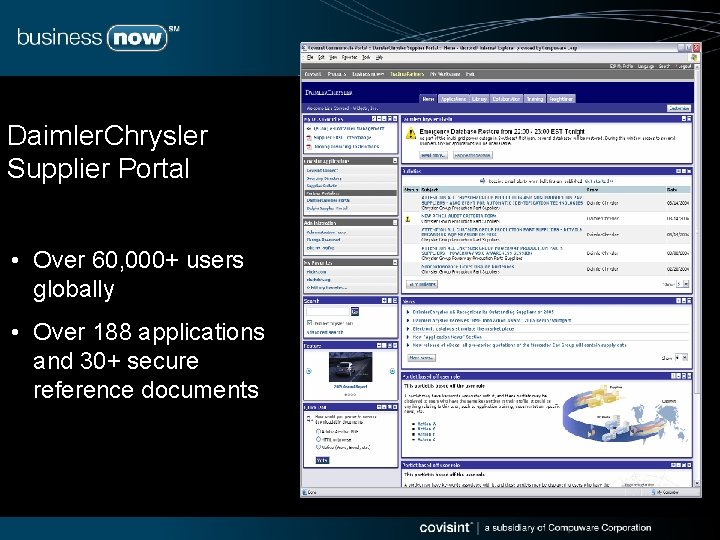Screen dimensions: 720x540
Task: Click Remove this notice button
Action: [x=472, y=155]
